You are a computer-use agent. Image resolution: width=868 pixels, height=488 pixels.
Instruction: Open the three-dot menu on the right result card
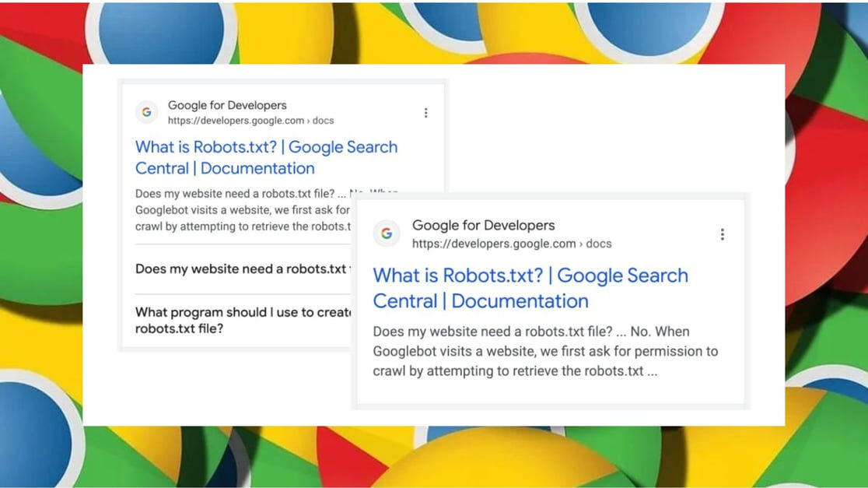tap(723, 234)
